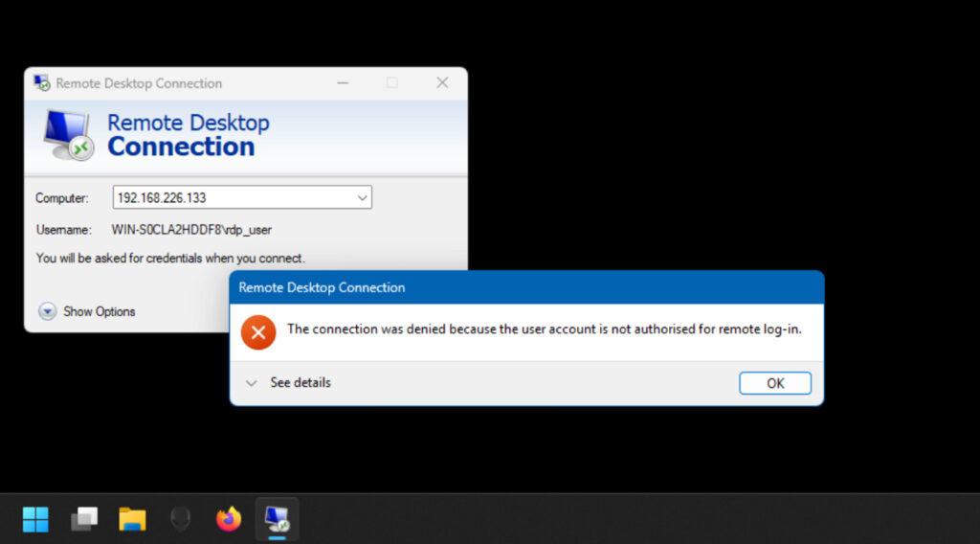Click the See details label text

(x=300, y=383)
